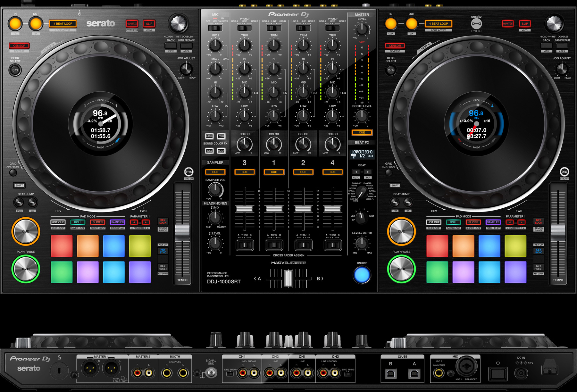Click the left deck 3/1 Deck Select button

(15, 70)
